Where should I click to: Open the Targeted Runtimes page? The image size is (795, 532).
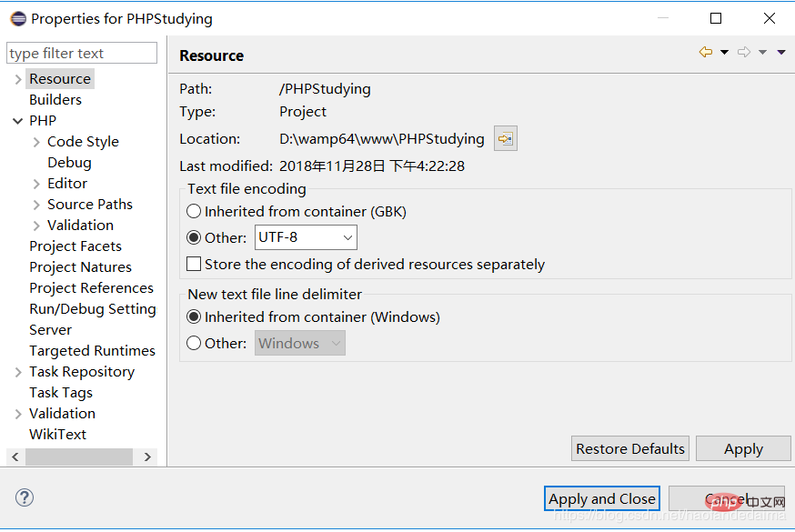(92, 351)
